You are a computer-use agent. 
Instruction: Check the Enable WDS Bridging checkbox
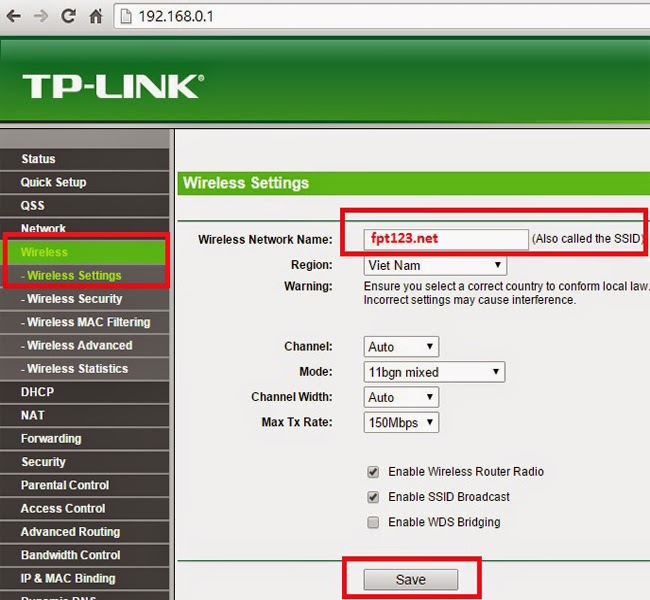tap(373, 522)
